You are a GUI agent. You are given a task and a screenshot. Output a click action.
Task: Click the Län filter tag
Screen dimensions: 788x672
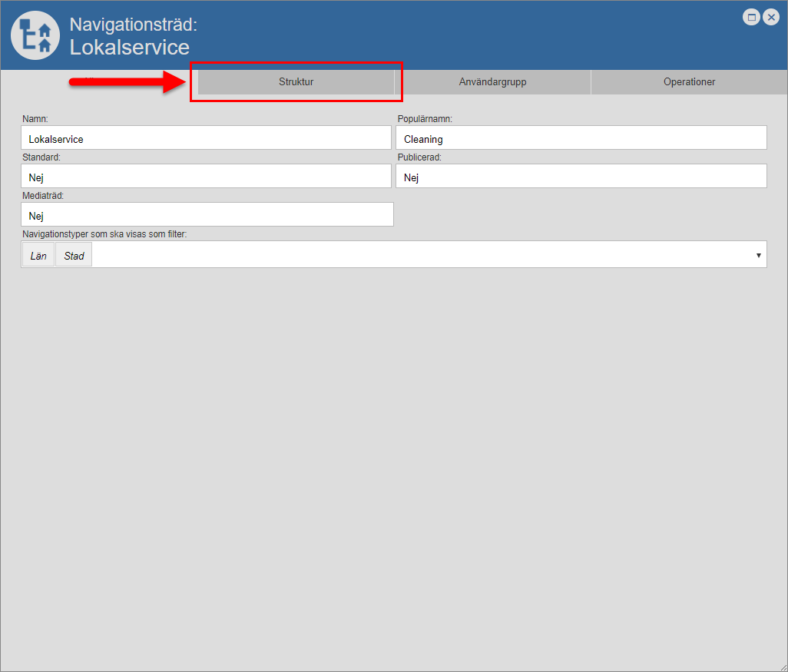pyautogui.click(x=38, y=255)
